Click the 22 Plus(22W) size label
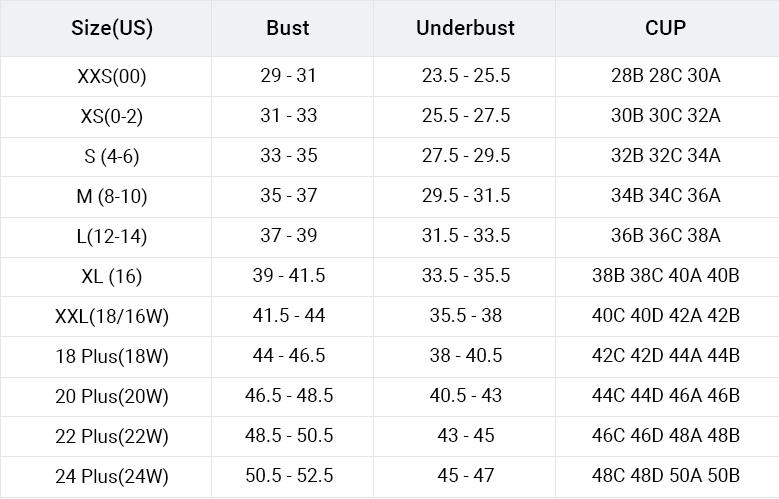 (x=112, y=436)
